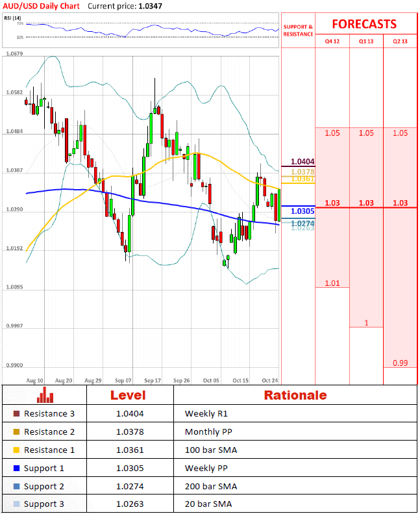Click the Support 2 steel-blue marker
Screen dimensions: 420x514
click(x=16, y=486)
